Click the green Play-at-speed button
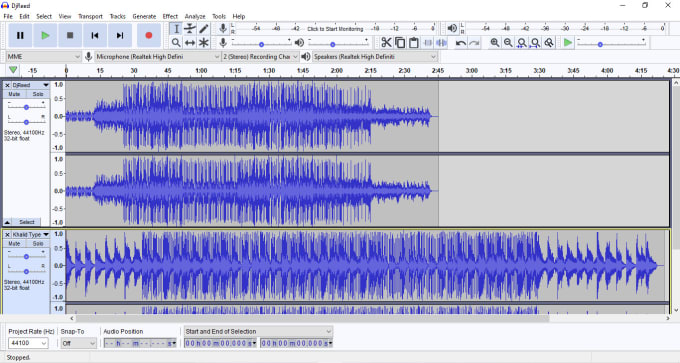Image resolution: width=680 pixels, height=363 pixels. tap(568, 43)
